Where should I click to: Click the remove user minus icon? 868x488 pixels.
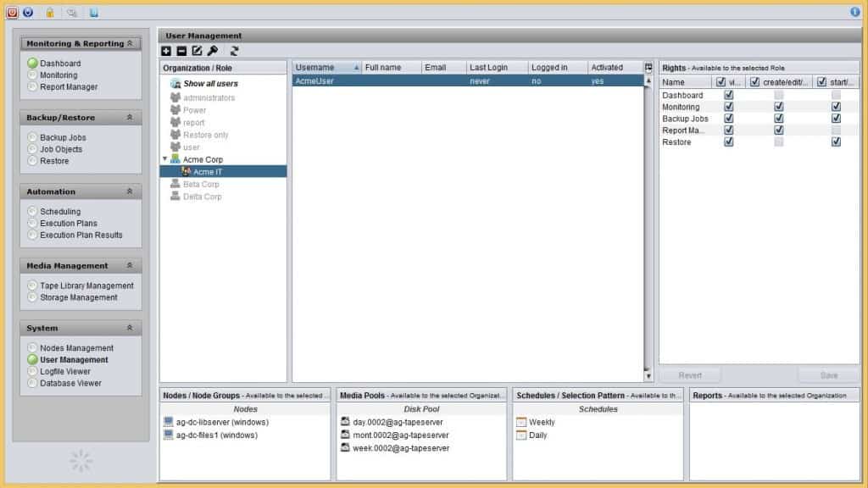coord(181,52)
